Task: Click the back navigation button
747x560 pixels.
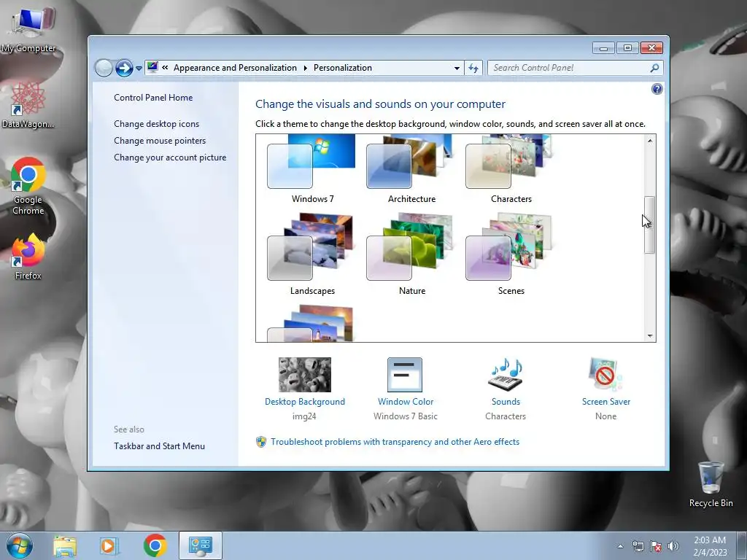Action: (x=104, y=68)
